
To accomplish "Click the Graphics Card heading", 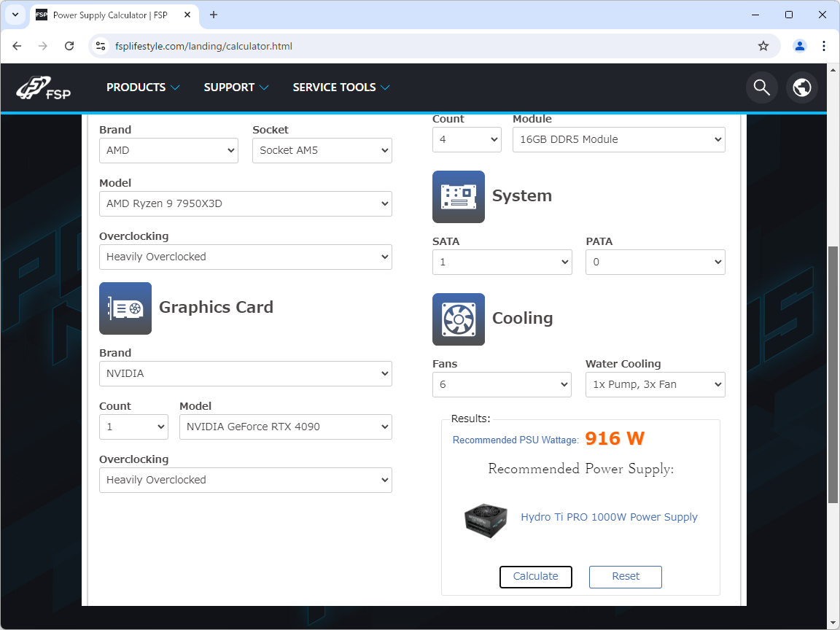I will click(x=216, y=308).
